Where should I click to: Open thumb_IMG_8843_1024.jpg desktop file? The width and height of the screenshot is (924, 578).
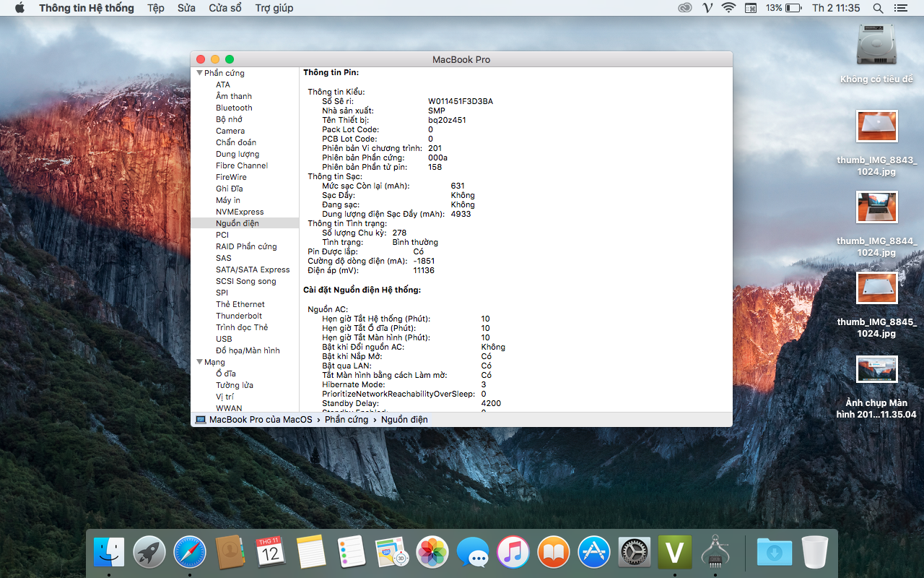(x=877, y=127)
